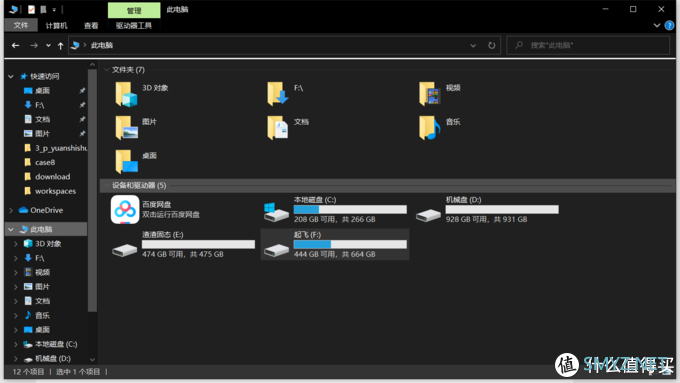Viewport: 680px width, 383px height.
Task: Open the 文件 menu tab
Action: click(20, 26)
